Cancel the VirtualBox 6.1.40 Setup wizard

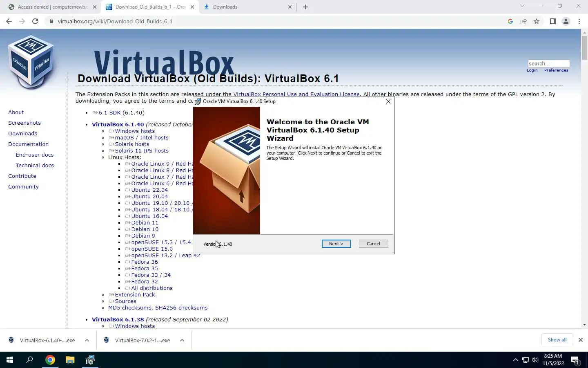click(x=373, y=244)
